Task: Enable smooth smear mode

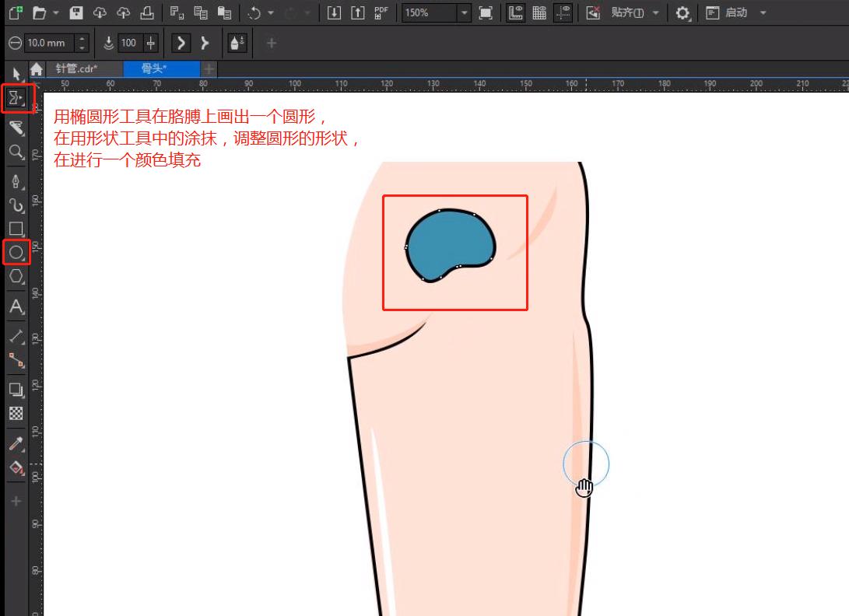Action: coord(181,43)
